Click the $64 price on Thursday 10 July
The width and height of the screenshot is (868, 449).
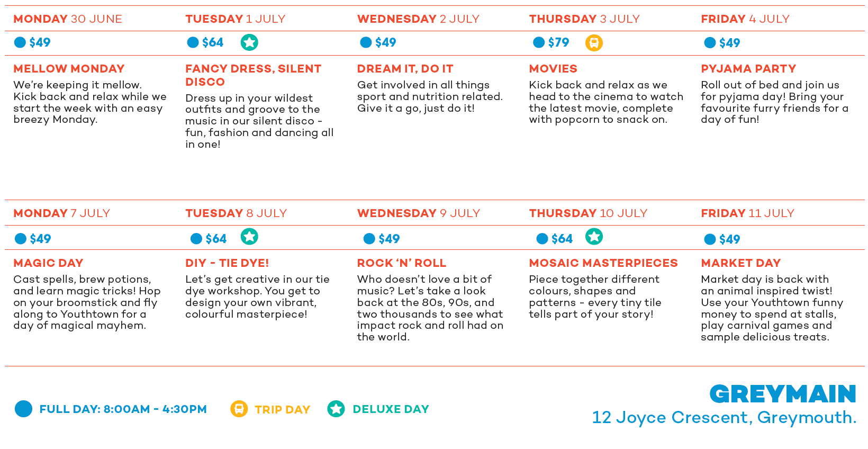point(562,239)
